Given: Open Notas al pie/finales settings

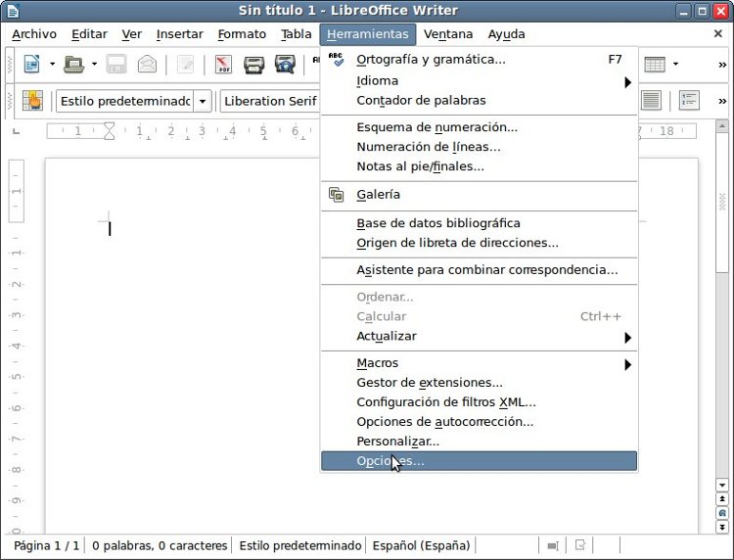Looking at the screenshot, I should [x=479, y=166].
